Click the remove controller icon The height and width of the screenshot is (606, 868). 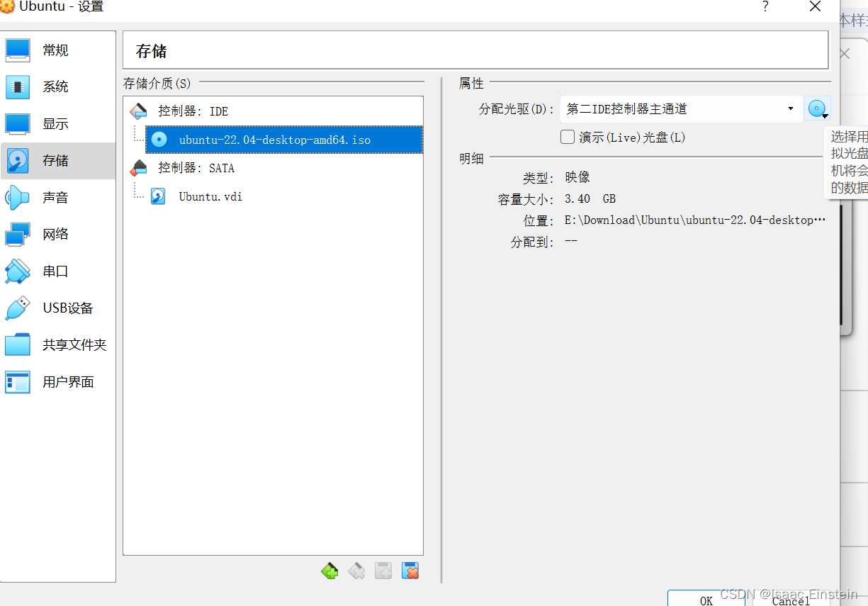(x=356, y=571)
